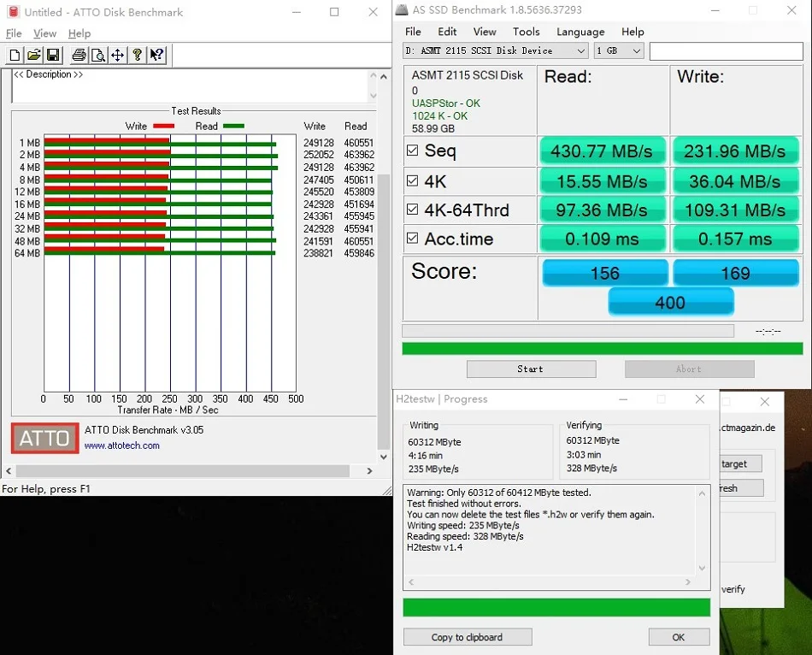Open ATTO File menu
Screen dimensions: 812x655
(14, 33)
